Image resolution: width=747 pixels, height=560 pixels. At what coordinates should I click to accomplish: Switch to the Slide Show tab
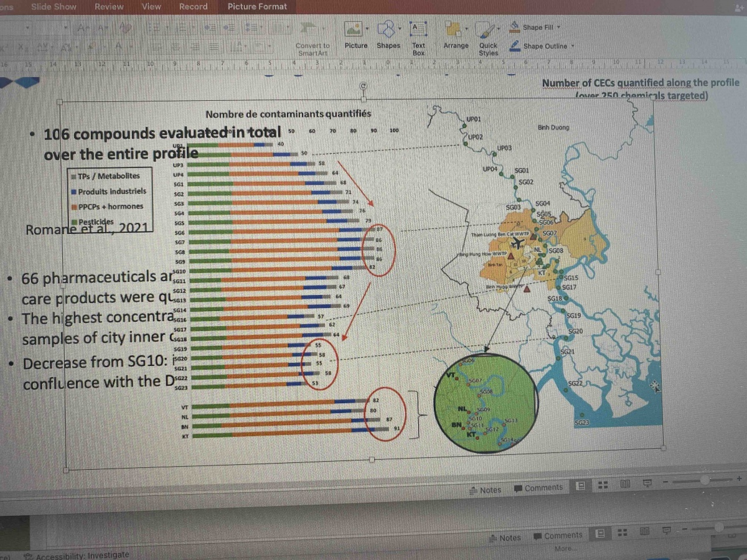[x=54, y=7]
